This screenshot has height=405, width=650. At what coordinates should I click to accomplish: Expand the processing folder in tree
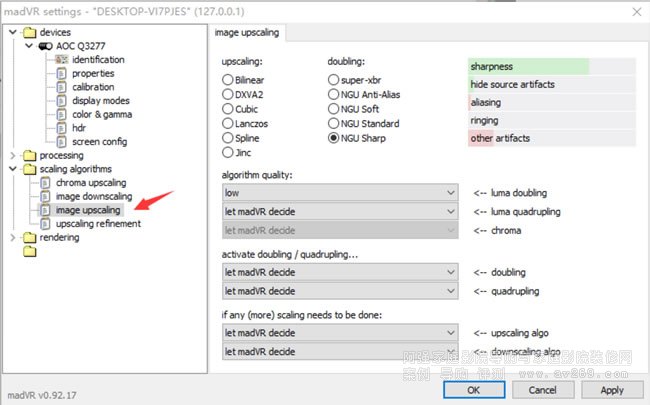(12, 156)
